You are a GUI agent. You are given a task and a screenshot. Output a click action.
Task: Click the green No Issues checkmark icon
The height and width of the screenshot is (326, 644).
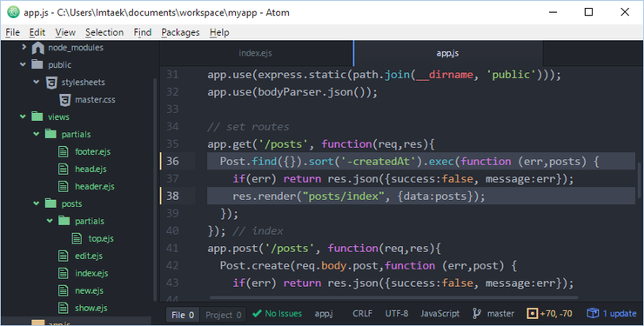click(257, 314)
